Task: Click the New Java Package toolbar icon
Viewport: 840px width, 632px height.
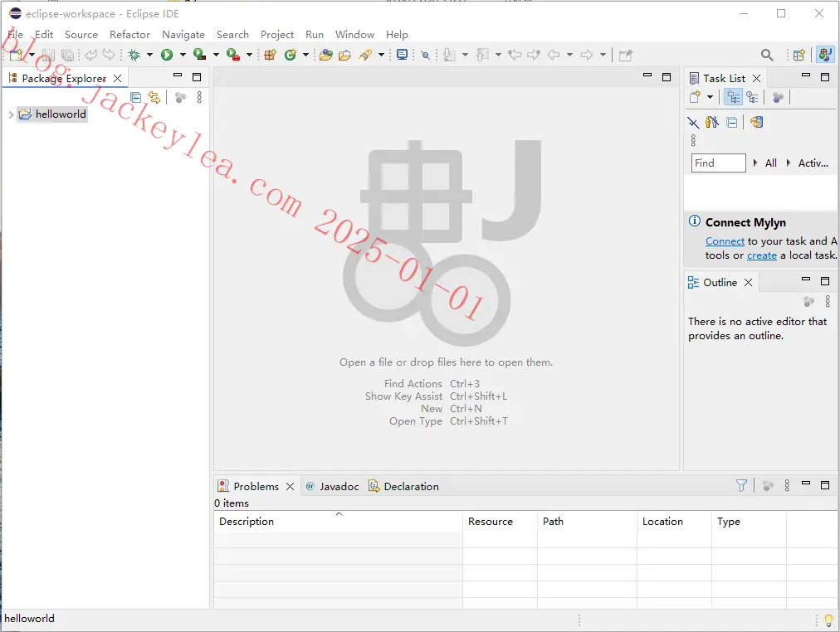Action: click(x=270, y=55)
